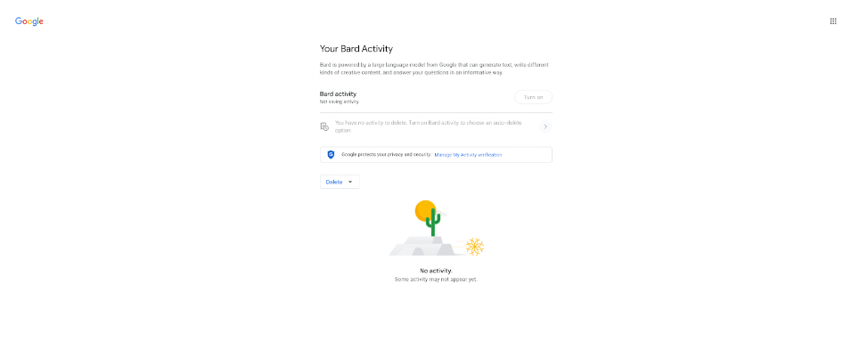The width and height of the screenshot is (868, 358).
Task: Click the Delete button's down arrow
Action: [350, 182]
